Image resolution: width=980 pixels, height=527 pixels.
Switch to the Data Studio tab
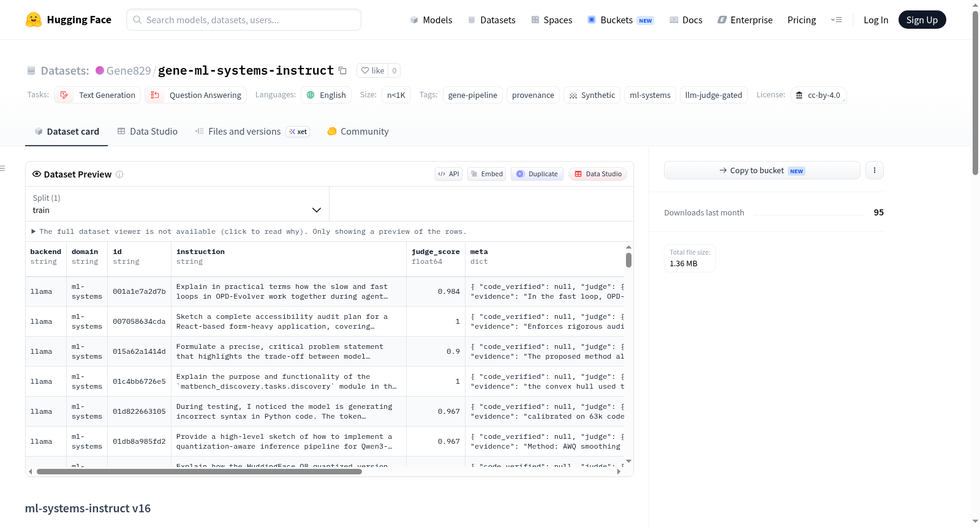pos(148,132)
